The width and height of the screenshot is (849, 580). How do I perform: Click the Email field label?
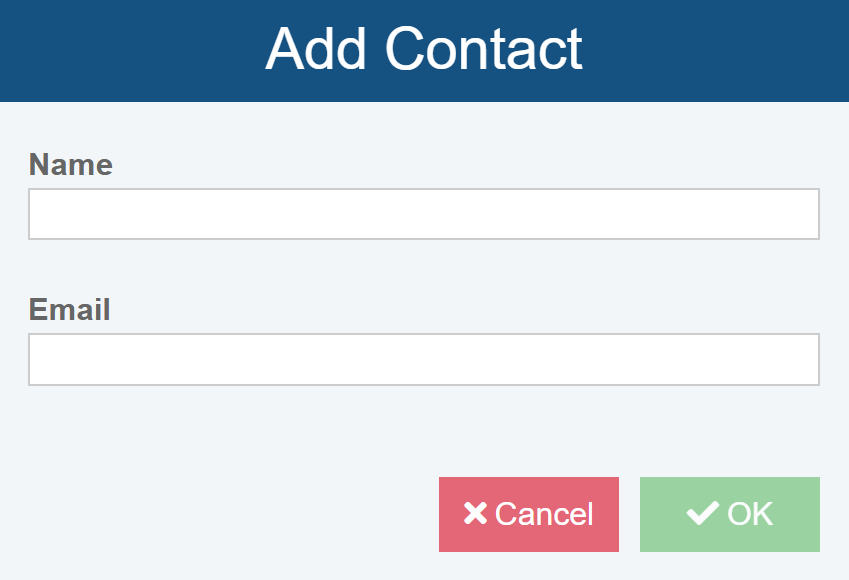point(69,309)
